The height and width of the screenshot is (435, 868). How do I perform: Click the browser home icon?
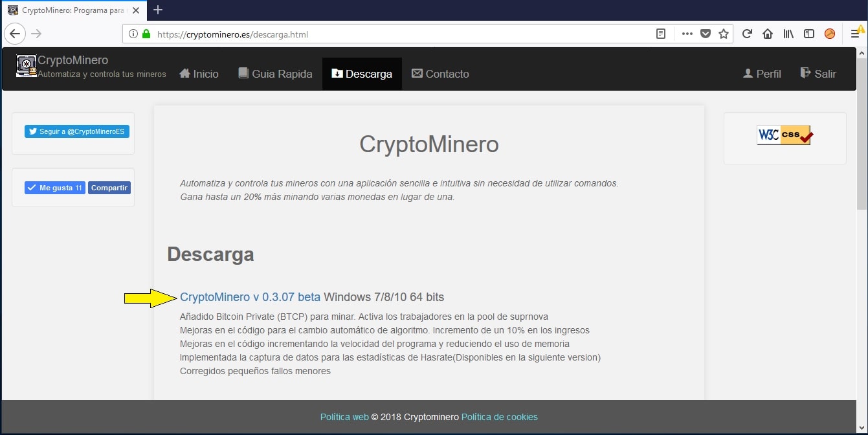(x=768, y=34)
